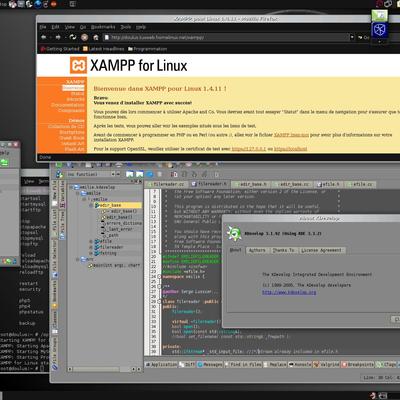Open Firefox View menu
Image resolution: width=400 pixels, height=400 pixels.
pyautogui.click(x=70, y=27)
